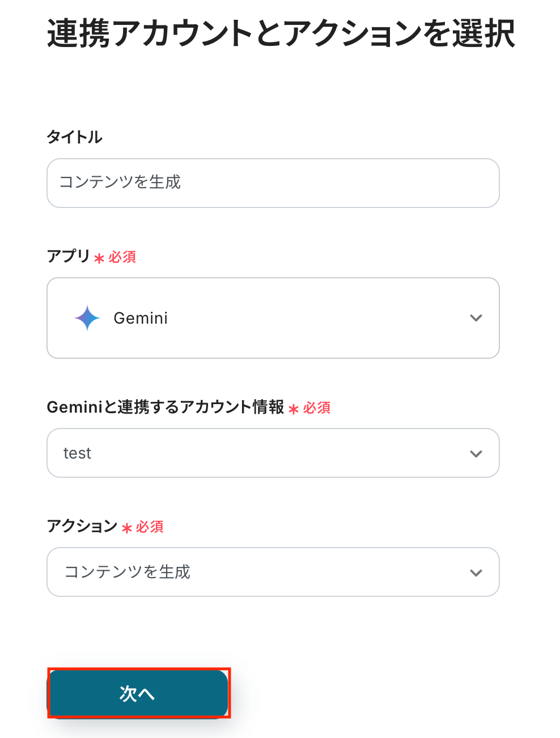Click the chevron arrow in the test account field
The height and width of the screenshot is (738, 560).
click(476, 453)
